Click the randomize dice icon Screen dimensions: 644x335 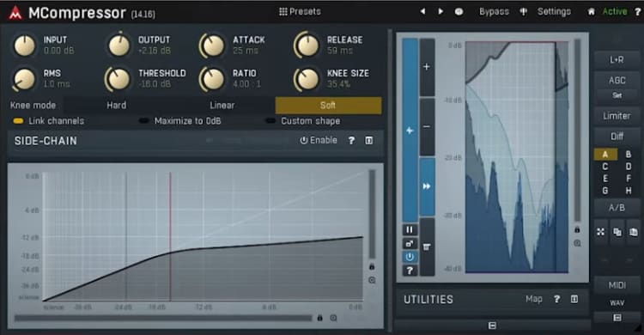459,12
